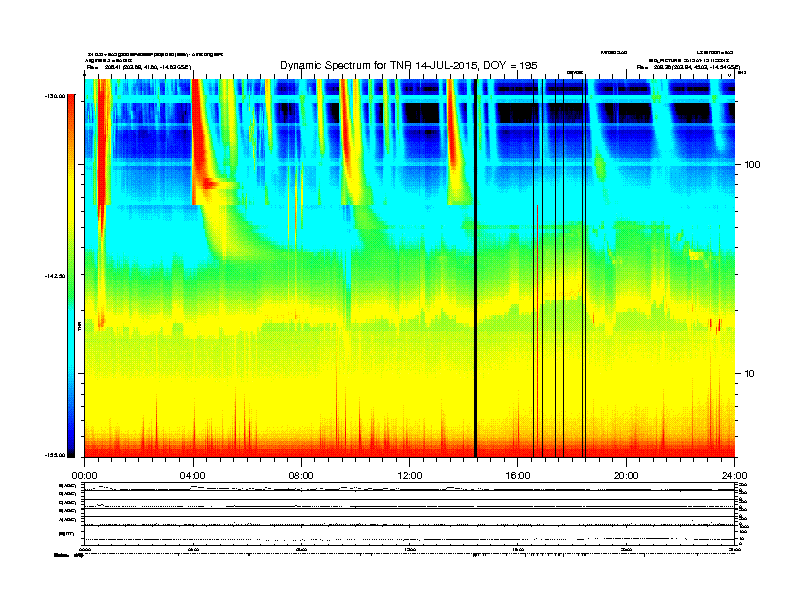
Task: Click the "04:00" time axis label
Action: [193, 476]
